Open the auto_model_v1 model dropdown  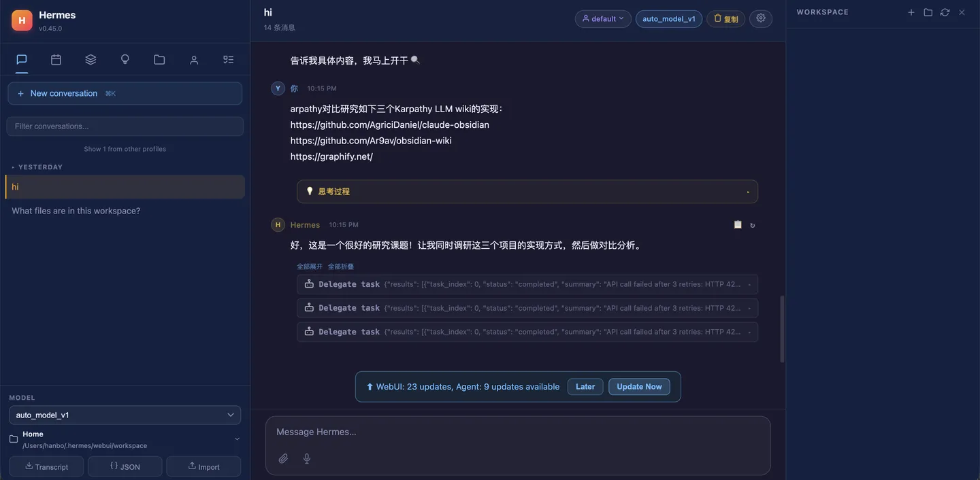click(x=125, y=415)
